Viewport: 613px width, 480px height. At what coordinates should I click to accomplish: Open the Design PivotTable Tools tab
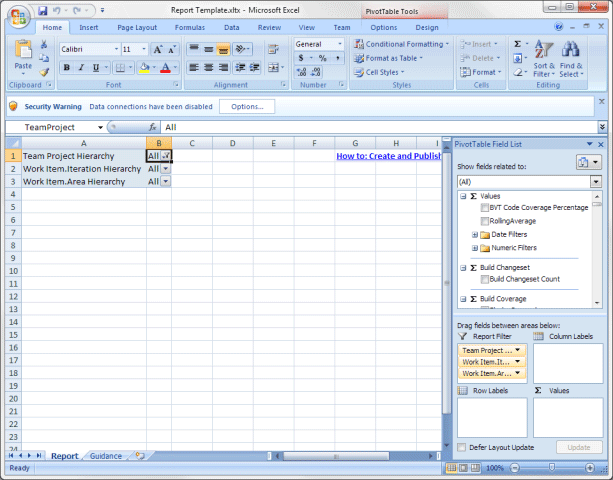coord(427,27)
